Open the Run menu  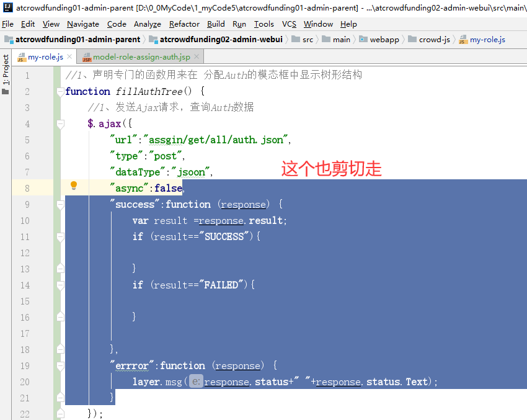(x=239, y=24)
